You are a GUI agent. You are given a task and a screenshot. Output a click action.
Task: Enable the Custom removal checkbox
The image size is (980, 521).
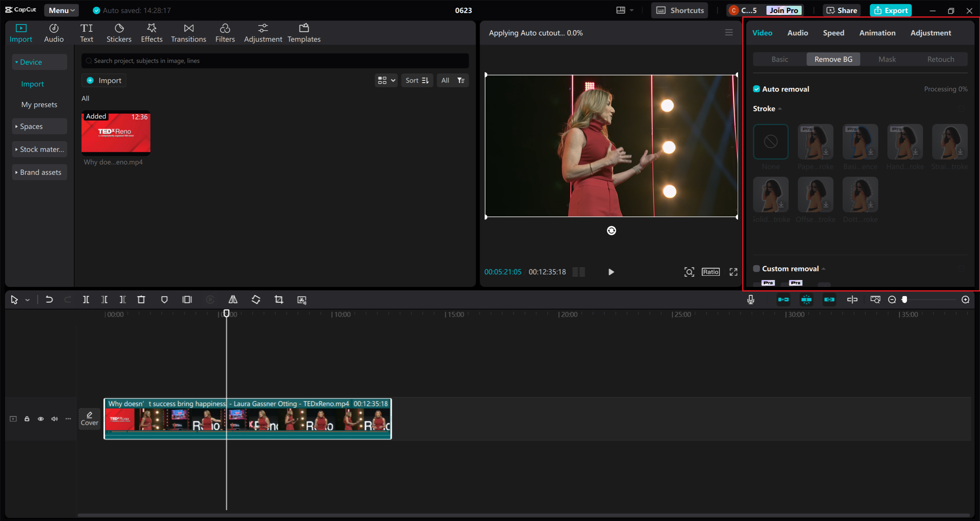coord(756,269)
